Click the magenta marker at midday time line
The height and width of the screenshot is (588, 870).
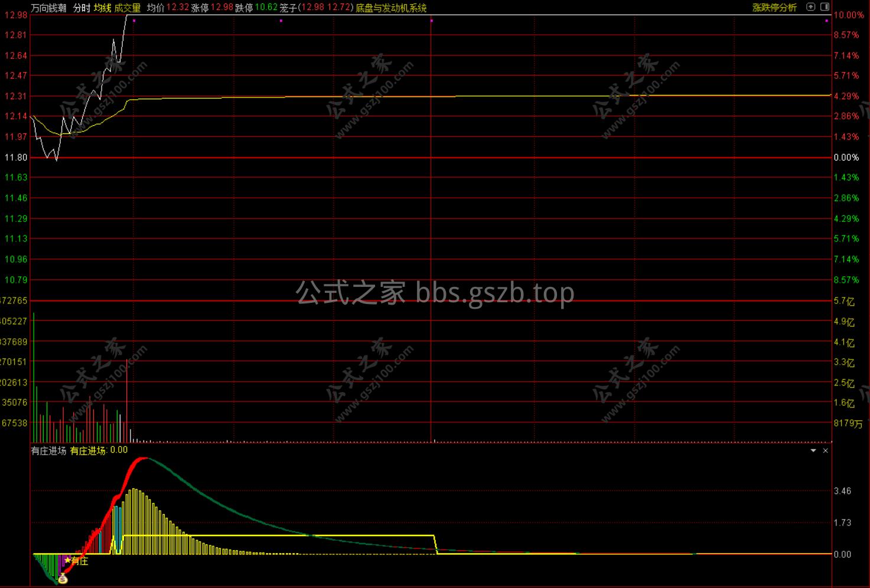432,21
